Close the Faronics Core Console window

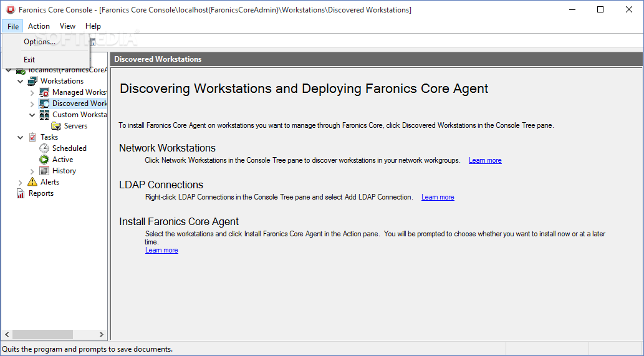click(x=629, y=9)
